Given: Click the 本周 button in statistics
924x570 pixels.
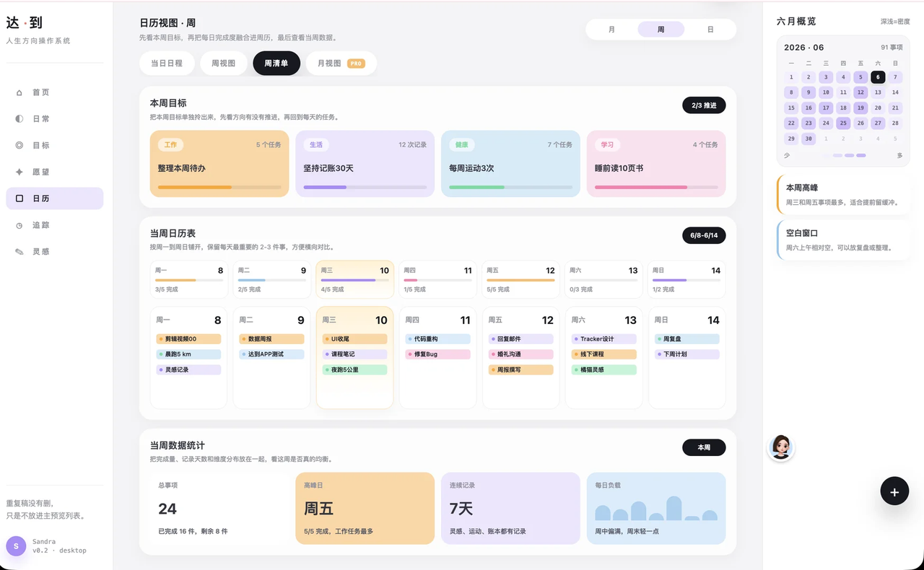Looking at the screenshot, I should pos(704,447).
